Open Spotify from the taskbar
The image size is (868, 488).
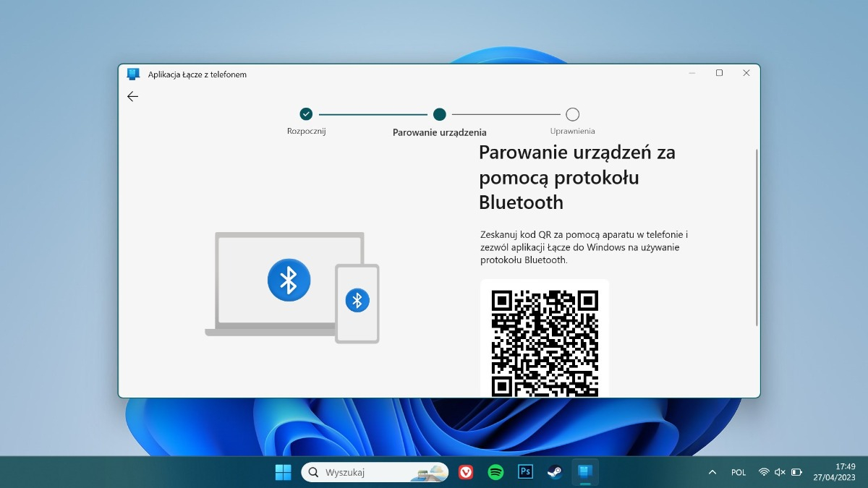tap(495, 471)
